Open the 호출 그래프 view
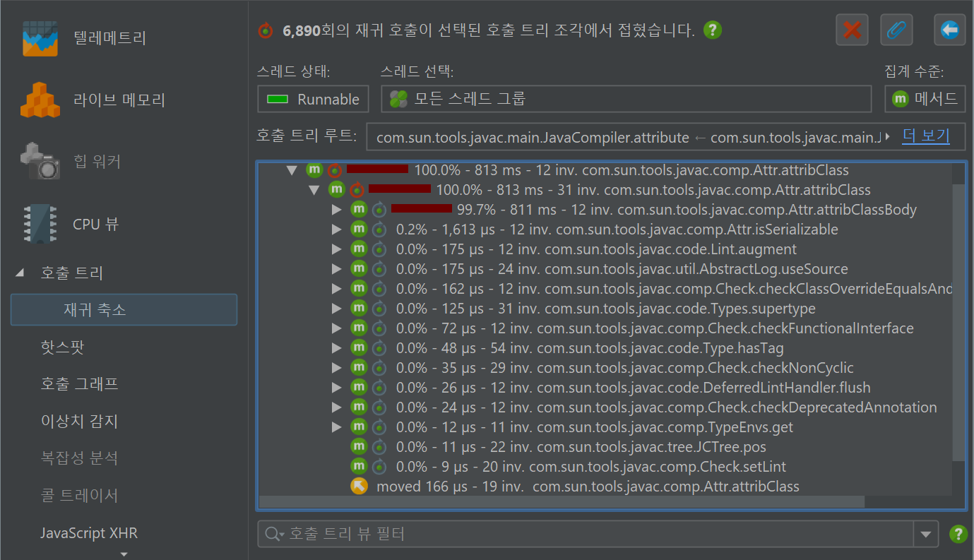The width and height of the screenshot is (974, 560). pos(79,384)
